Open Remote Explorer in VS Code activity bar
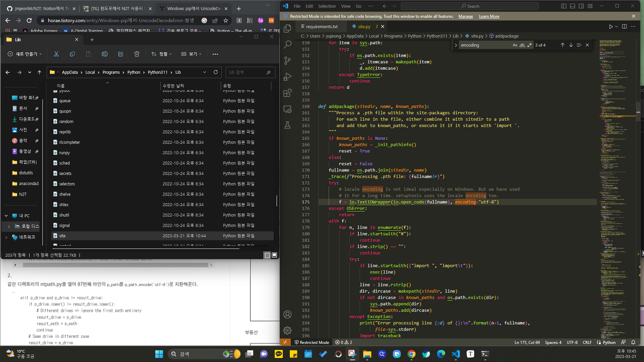This screenshot has width=644, height=362. pyautogui.click(x=287, y=109)
